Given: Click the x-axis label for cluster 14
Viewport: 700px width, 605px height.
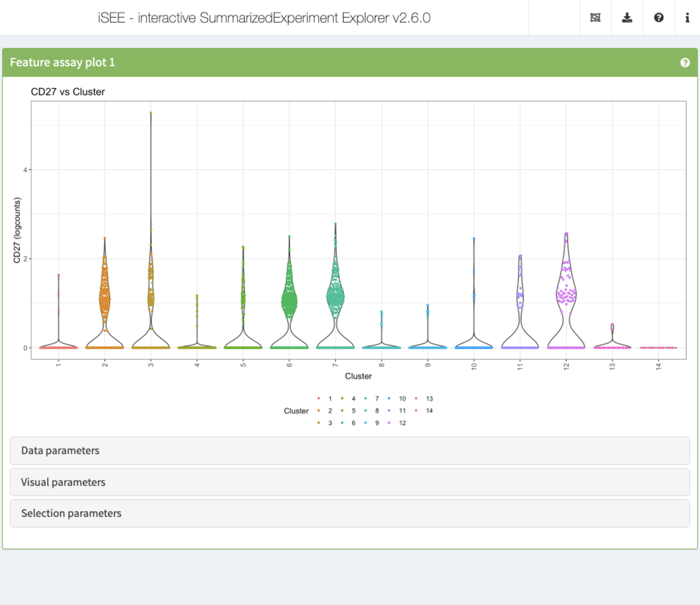Looking at the screenshot, I should pos(658,366).
